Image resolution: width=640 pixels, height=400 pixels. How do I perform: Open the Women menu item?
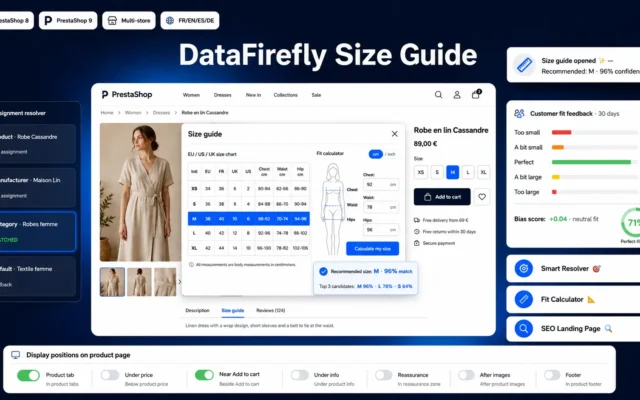click(191, 95)
